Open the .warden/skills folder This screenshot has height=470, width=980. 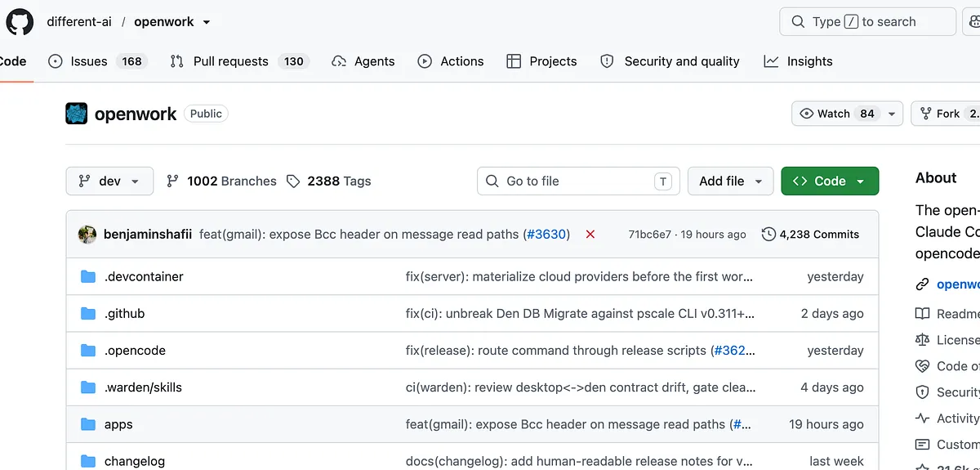click(143, 387)
